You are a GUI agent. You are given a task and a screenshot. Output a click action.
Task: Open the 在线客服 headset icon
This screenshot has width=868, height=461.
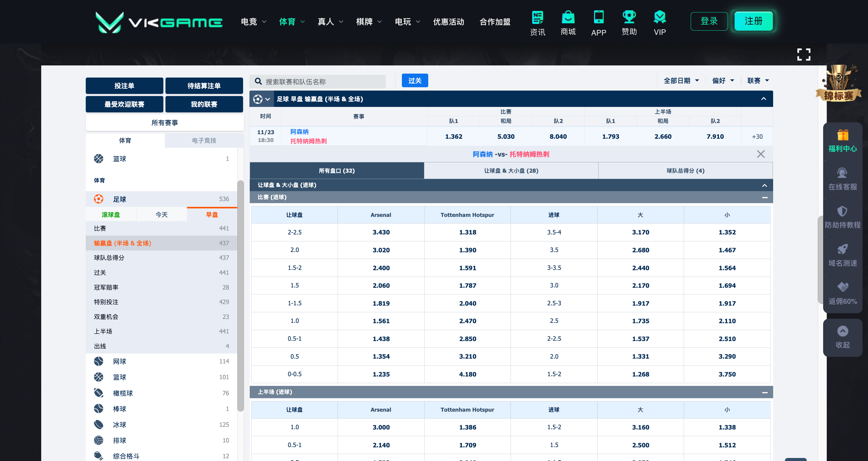pyautogui.click(x=843, y=173)
